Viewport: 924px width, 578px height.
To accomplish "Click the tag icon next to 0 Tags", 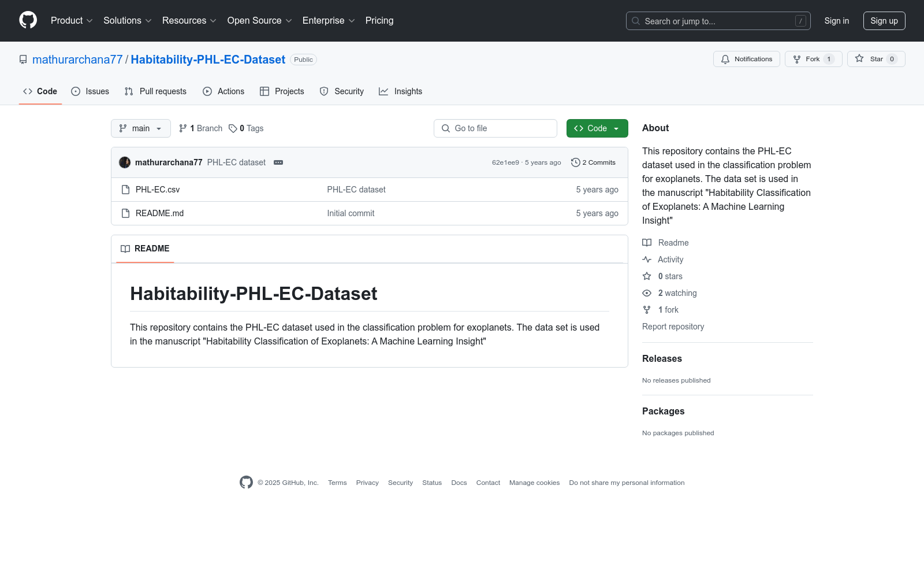I will [x=233, y=128].
